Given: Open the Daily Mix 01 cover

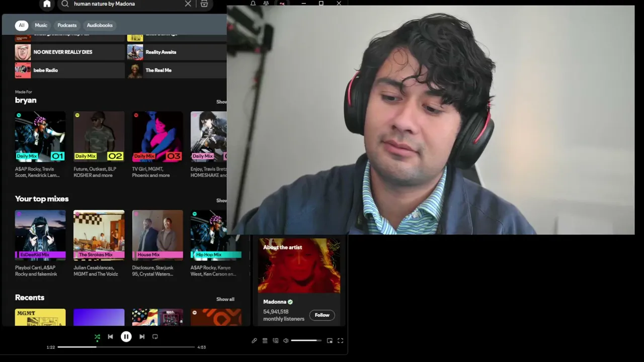Looking at the screenshot, I should (x=40, y=136).
